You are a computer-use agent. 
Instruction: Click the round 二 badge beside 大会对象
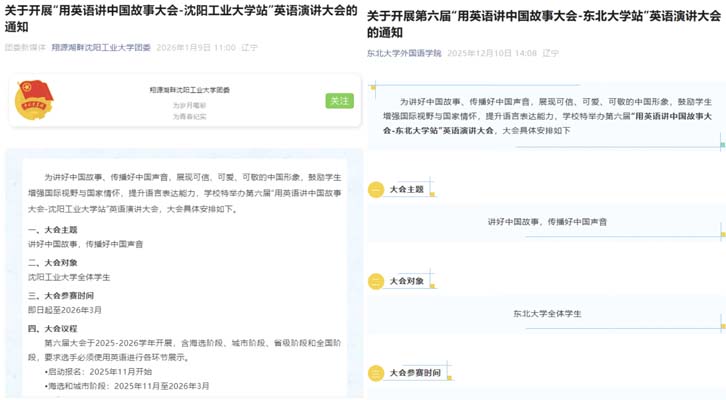click(376, 281)
